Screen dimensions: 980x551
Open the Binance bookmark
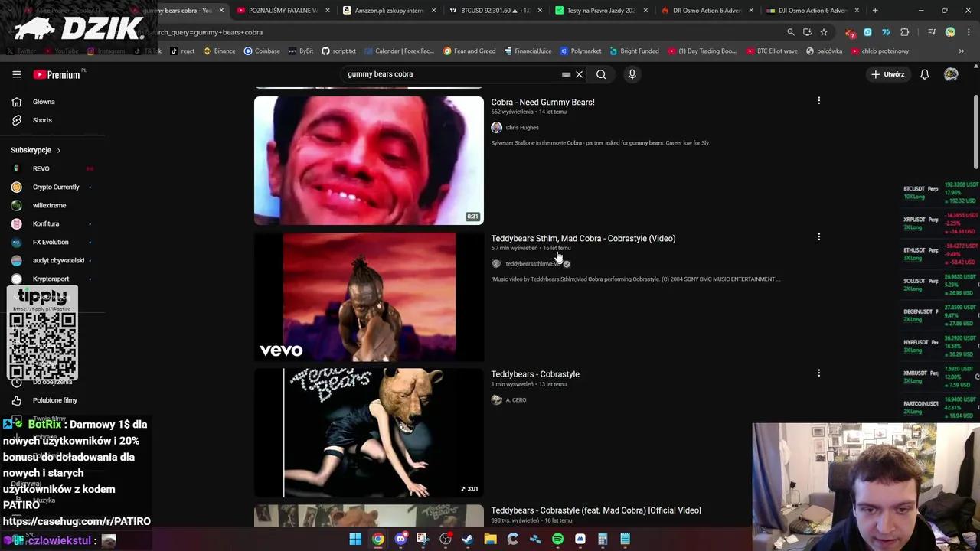pos(219,51)
